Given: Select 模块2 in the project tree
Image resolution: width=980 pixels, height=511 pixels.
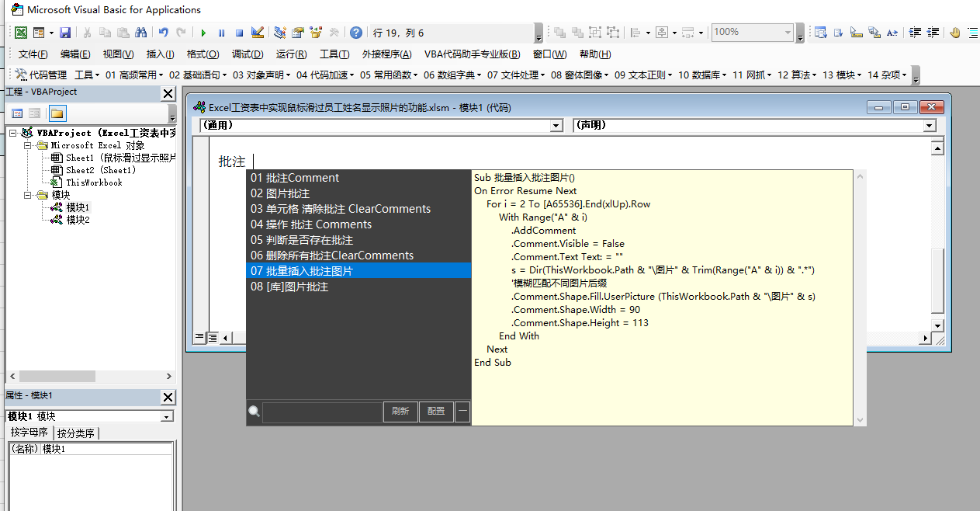Looking at the screenshot, I should [x=78, y=220].
